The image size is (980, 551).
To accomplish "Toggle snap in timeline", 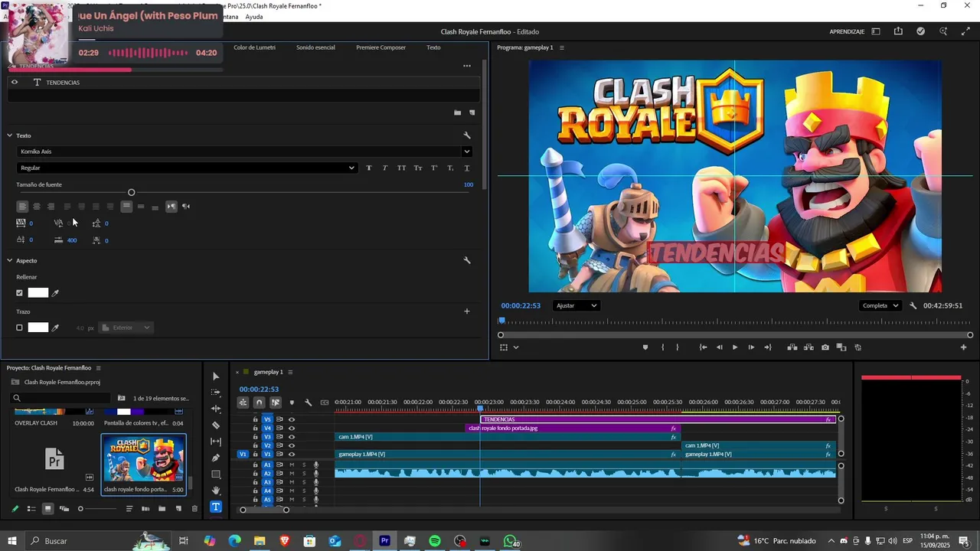I will pyautogui.click(x=259, y=403).
